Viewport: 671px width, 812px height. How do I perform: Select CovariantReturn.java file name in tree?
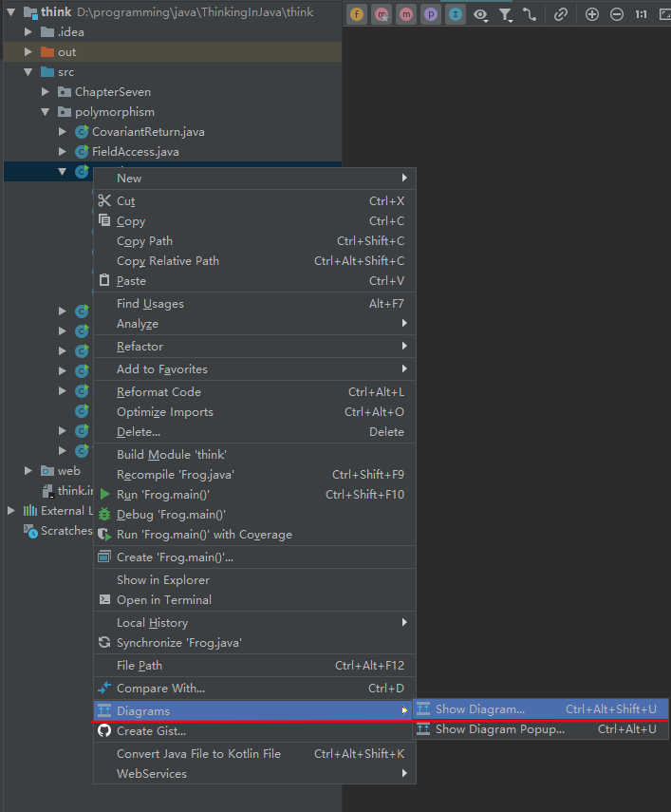(x=148, y=132)
